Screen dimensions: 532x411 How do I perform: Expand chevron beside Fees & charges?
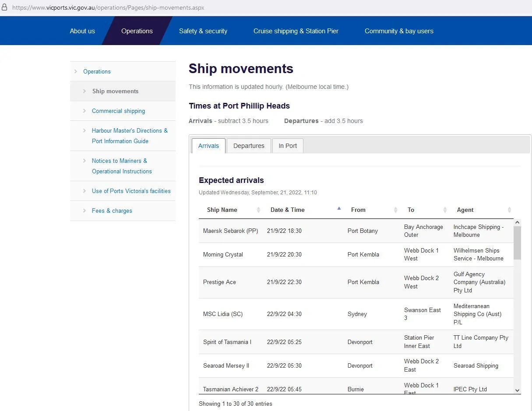[85, 211]
